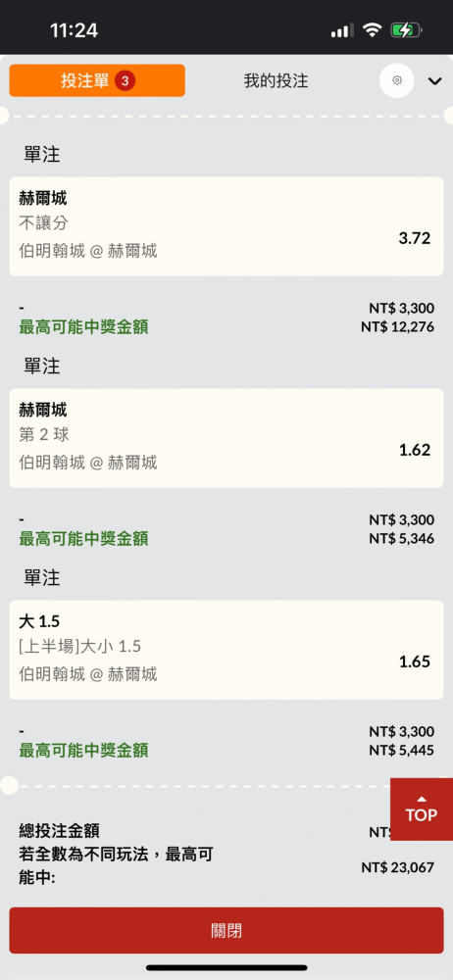Tap the NT$ 23,067 total possible winnings

397,867
